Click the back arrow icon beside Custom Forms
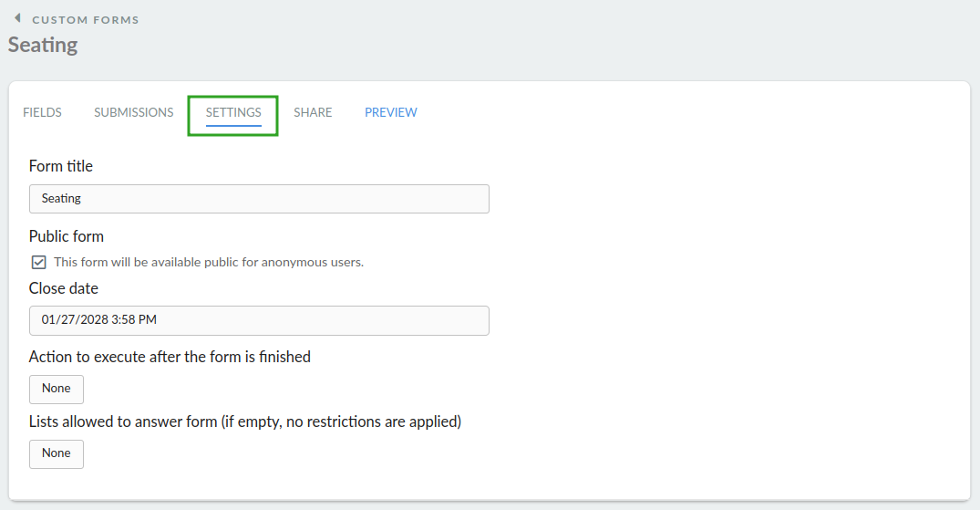980x510 pixels. [17, 18]
